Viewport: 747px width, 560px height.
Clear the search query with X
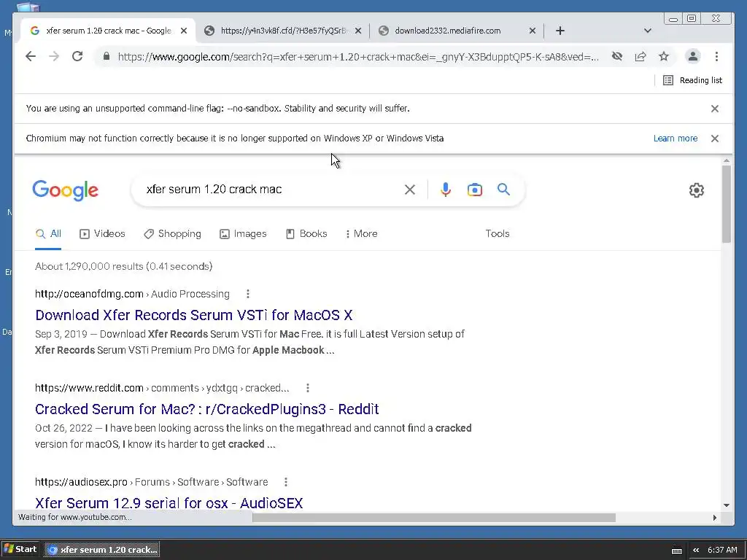point(410,190)
